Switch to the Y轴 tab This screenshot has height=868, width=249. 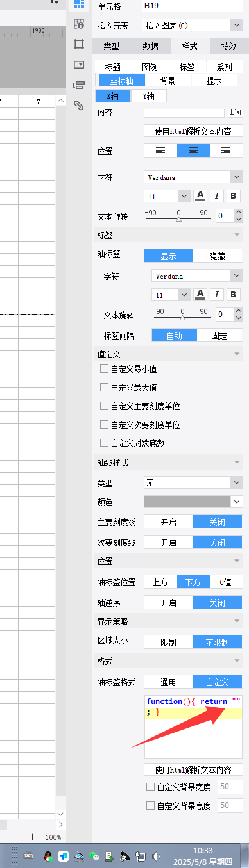(148, 96)
